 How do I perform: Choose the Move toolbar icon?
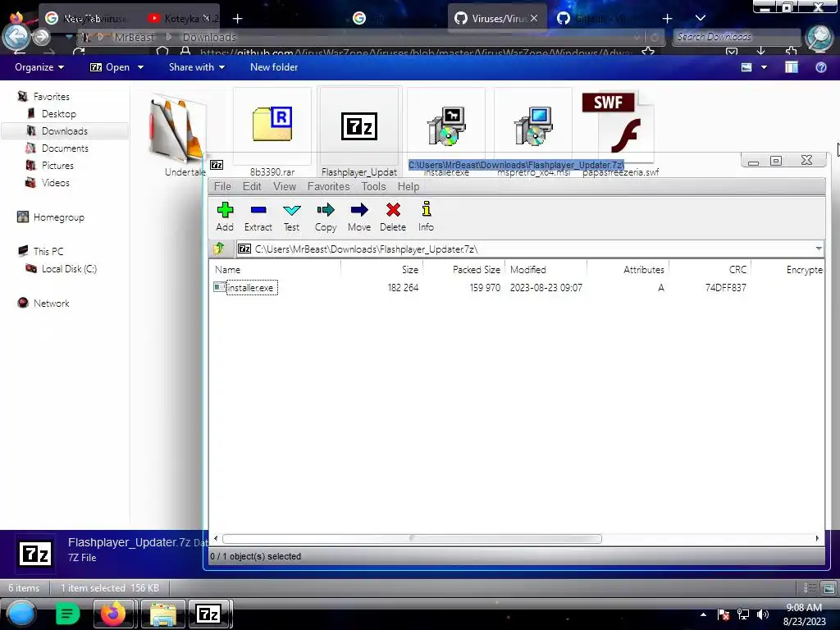[x=359, y=217]
